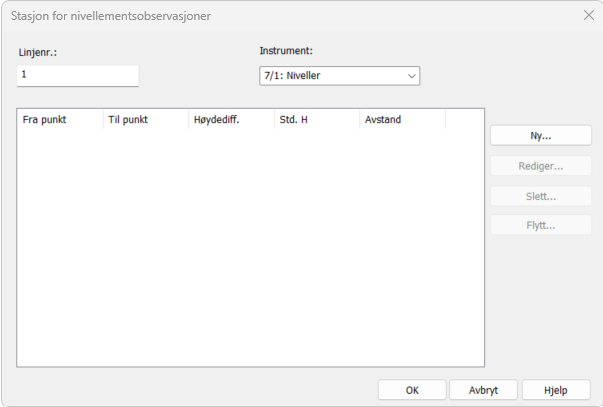Close the Stasjon for nivellementsobservasjoner dialog

click(x=587, y=16)
